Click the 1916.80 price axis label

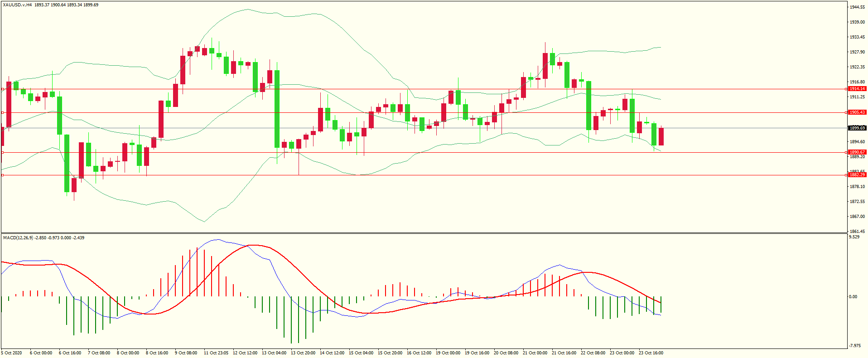(x=858, y=82)
